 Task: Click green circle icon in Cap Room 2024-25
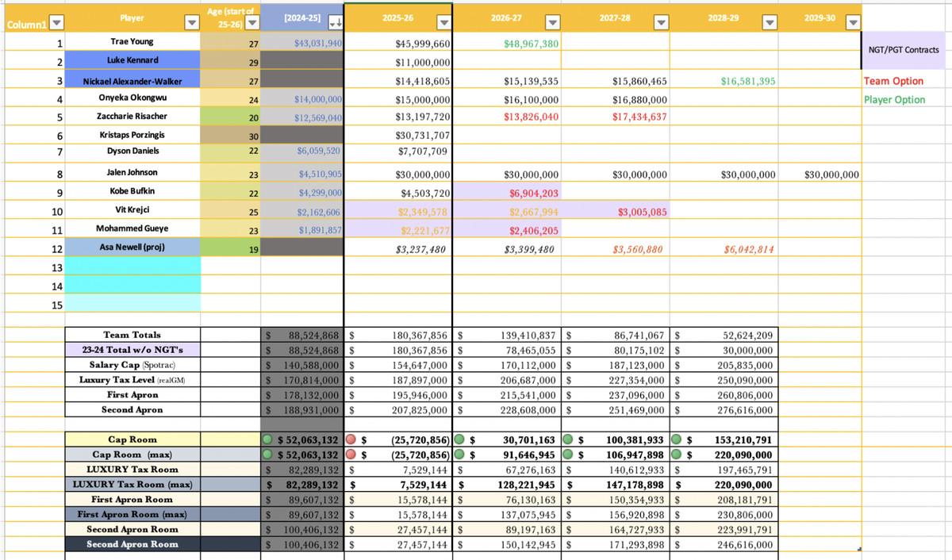269,439
